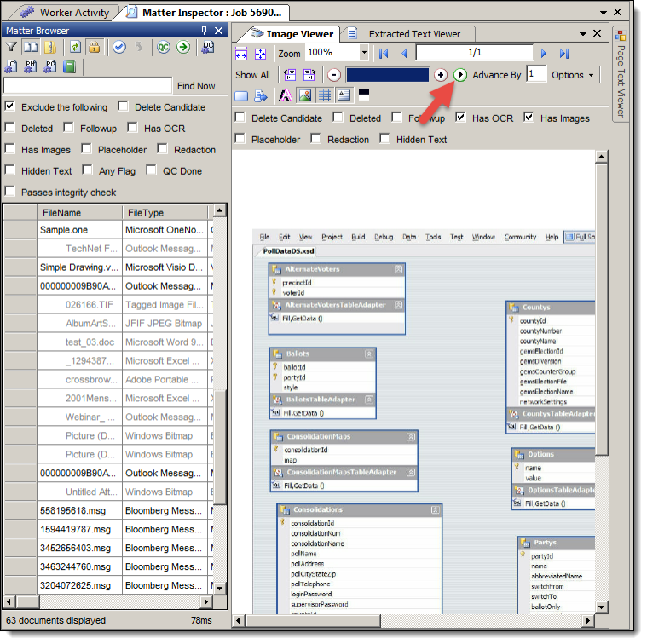Click the PG gear document icon
Image resolution: width=647 pixels, height=644 pixels.
[50, 66]
